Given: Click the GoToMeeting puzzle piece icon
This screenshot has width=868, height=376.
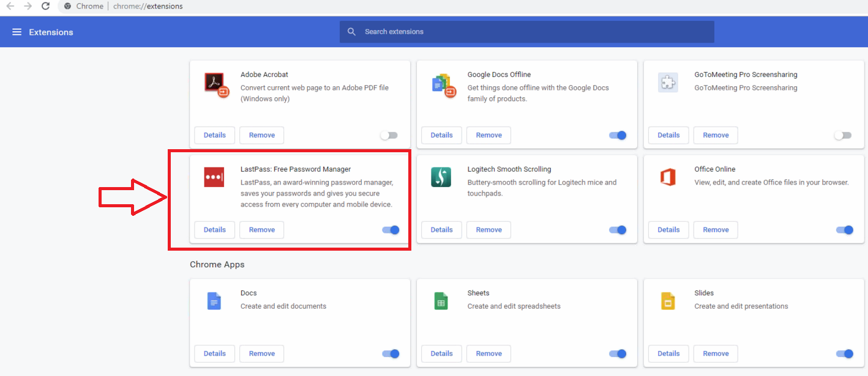Looking at the screenshot, I should click(x=668, y=83).
